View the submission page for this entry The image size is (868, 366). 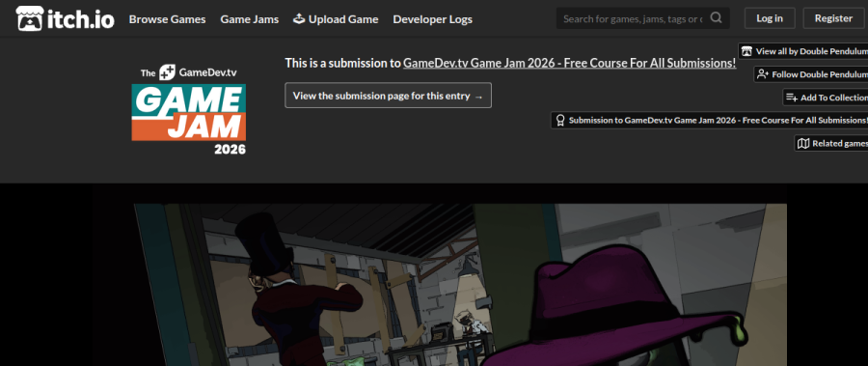click(388, 96)
